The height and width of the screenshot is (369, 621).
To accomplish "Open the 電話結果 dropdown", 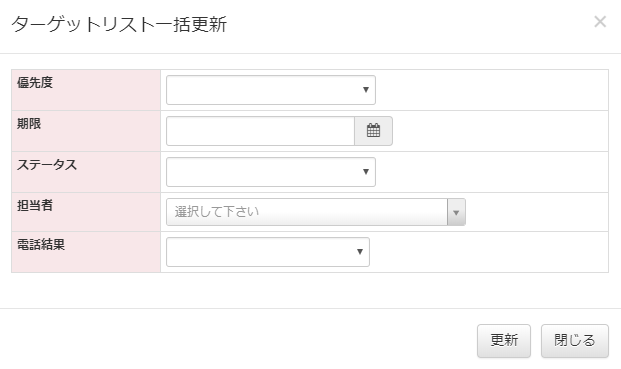I will point(268,252).
